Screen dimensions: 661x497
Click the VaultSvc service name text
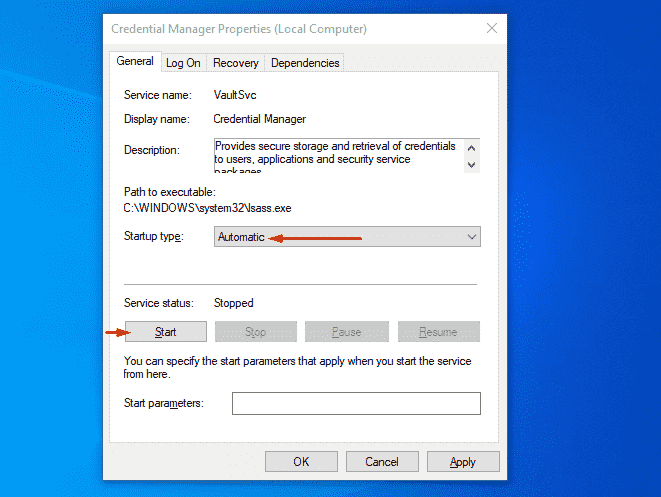pyautogui.click(x=236, y=95)
